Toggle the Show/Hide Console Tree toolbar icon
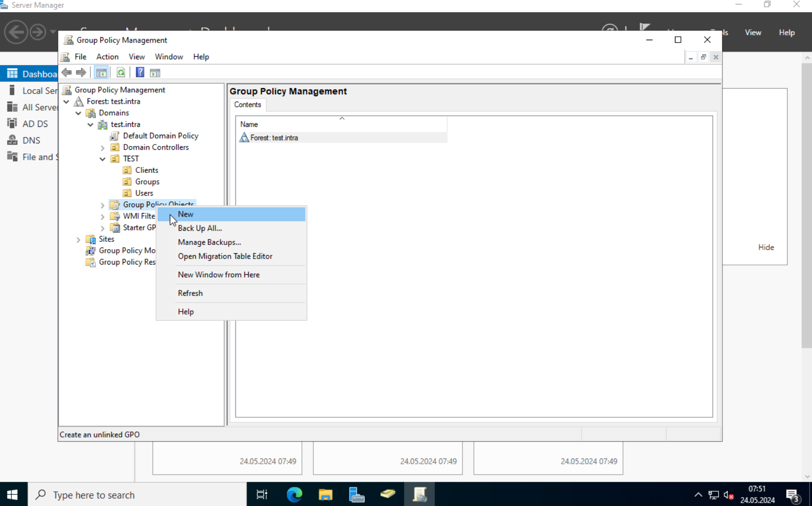Screen dimensions: 812x506 [x=101, y=72]
